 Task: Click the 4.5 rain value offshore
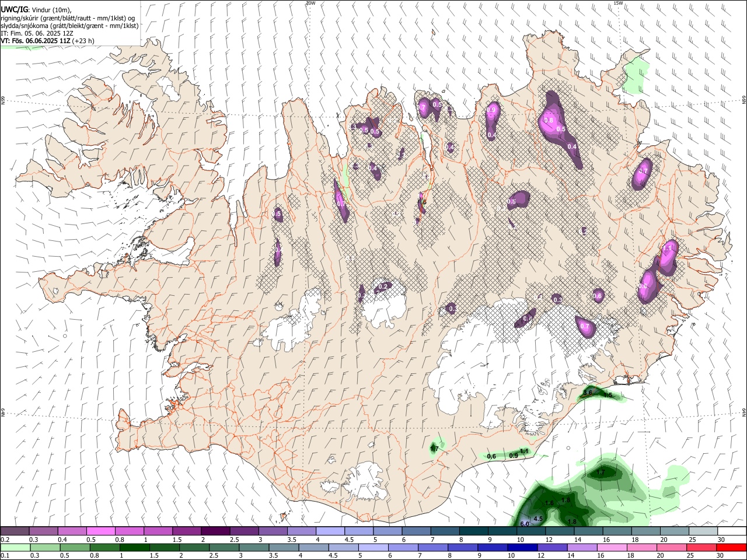pos(538,519)
